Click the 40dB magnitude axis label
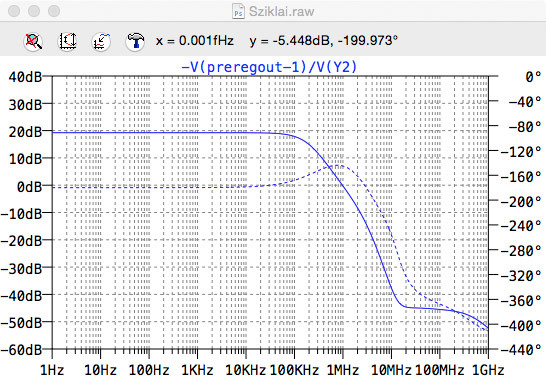This screenshot has height=379, width=546. click(25, 77)
